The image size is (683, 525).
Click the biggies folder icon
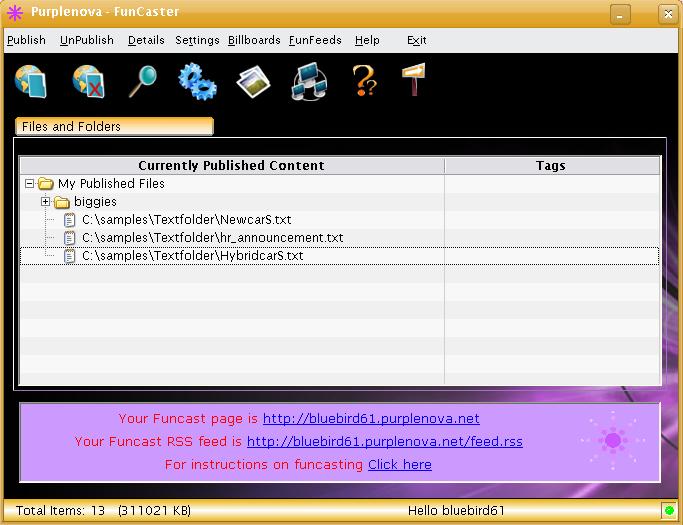[62, 202]
